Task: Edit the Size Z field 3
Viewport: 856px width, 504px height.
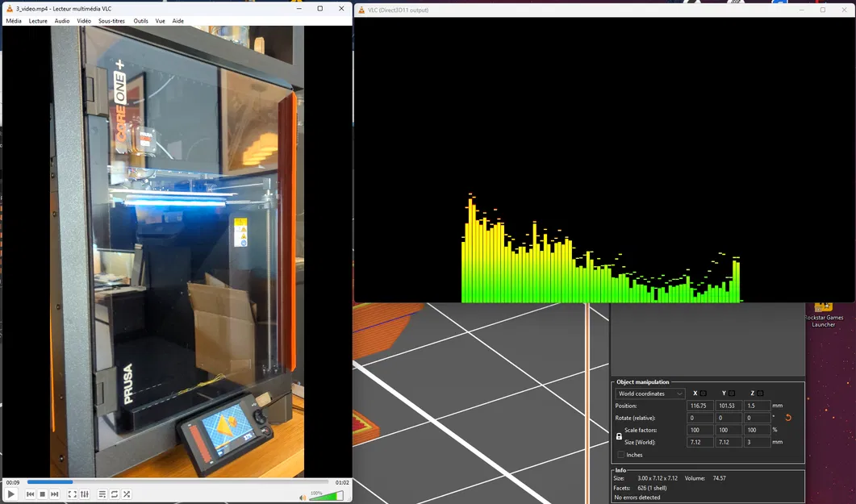Action: click(757, 442)
